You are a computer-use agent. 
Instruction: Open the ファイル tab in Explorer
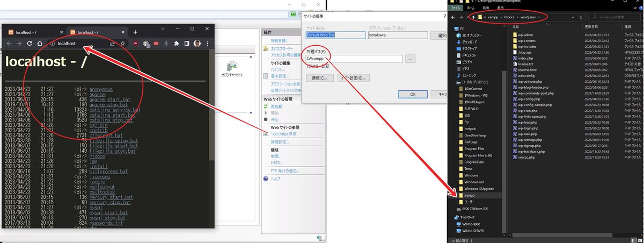(455, 8)
